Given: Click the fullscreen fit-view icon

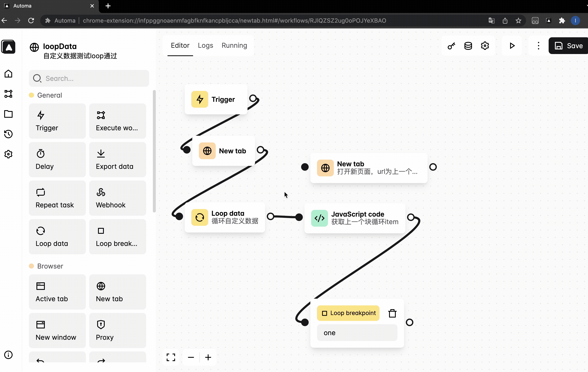Looking at the screenshot, I should tap(171, 357).
